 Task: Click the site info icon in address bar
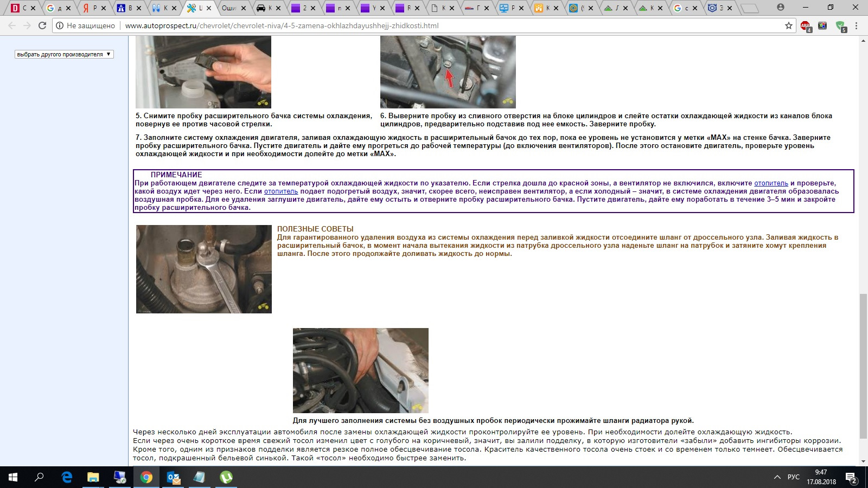click(60, 25)
